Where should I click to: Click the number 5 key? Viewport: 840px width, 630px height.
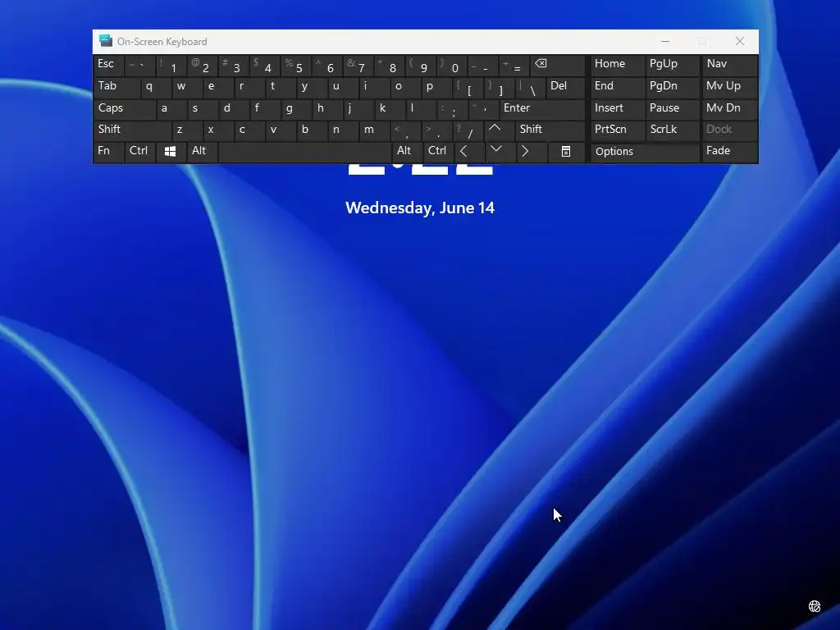(295, 66)
